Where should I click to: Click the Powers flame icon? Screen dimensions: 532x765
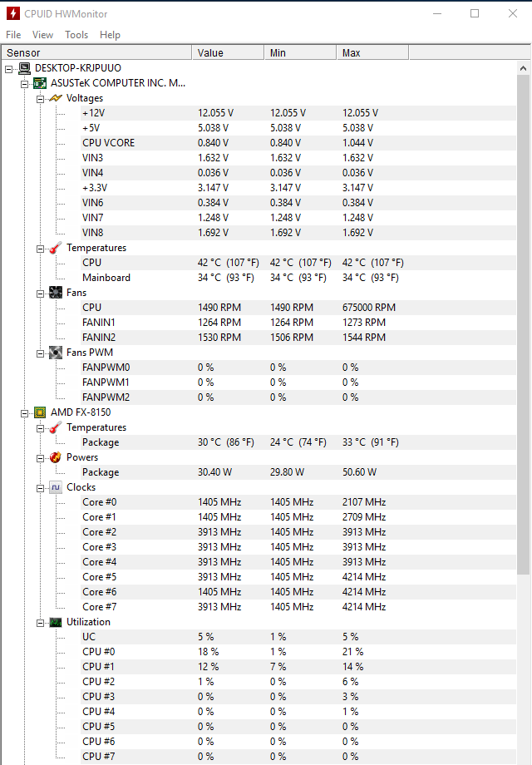point(56,457)
